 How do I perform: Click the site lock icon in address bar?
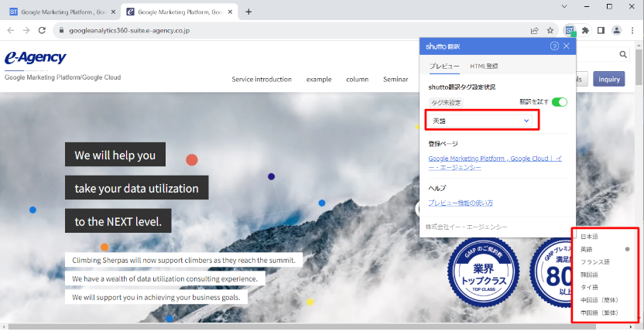tap(62, 30)
